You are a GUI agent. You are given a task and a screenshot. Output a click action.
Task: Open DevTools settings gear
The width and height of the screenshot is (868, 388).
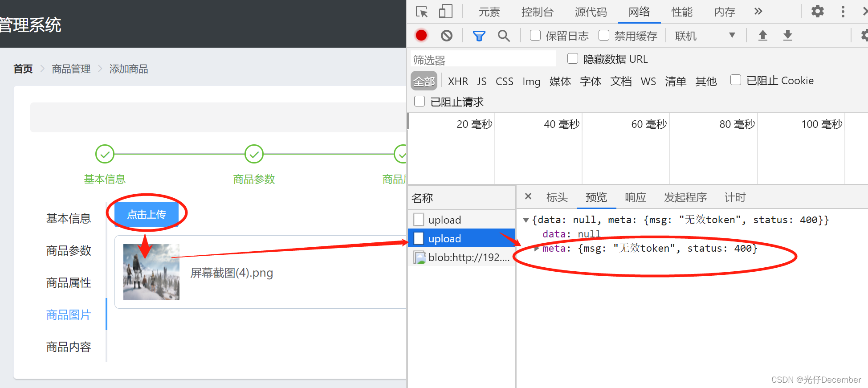(x=817, y=11)
